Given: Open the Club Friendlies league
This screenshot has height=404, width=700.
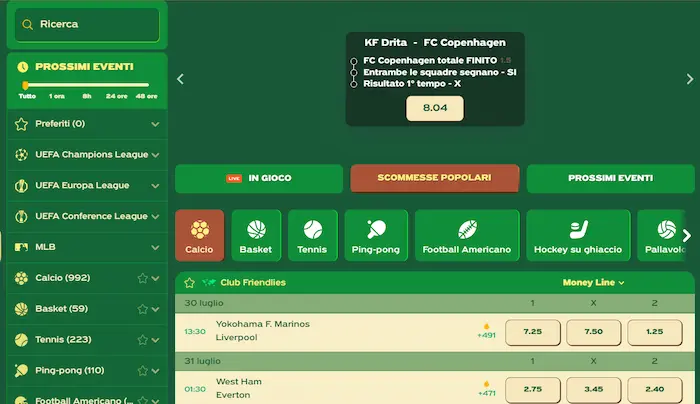Looking at the screenshot, I should click(x=253, y=283).
